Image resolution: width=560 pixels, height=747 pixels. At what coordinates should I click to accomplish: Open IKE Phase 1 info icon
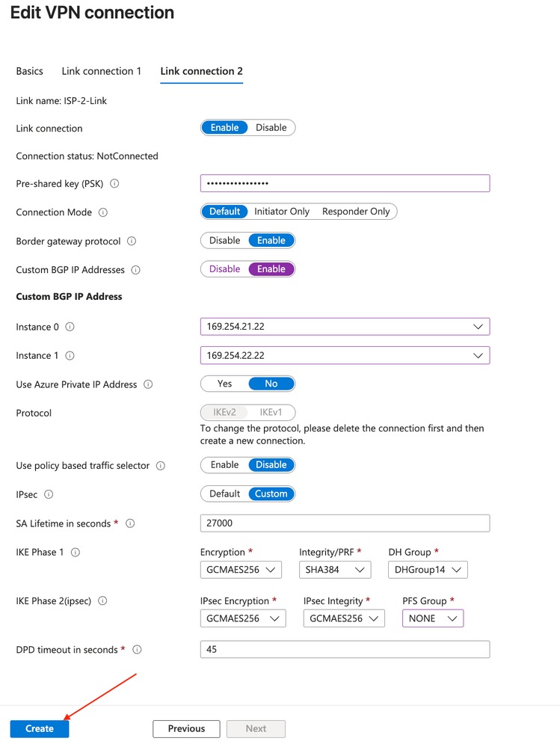pos(76,552)
